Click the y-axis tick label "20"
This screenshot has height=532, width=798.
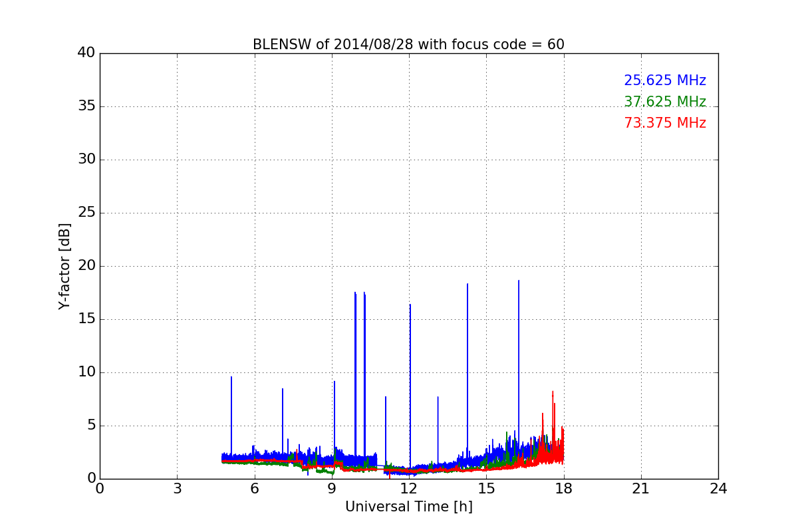86,266
